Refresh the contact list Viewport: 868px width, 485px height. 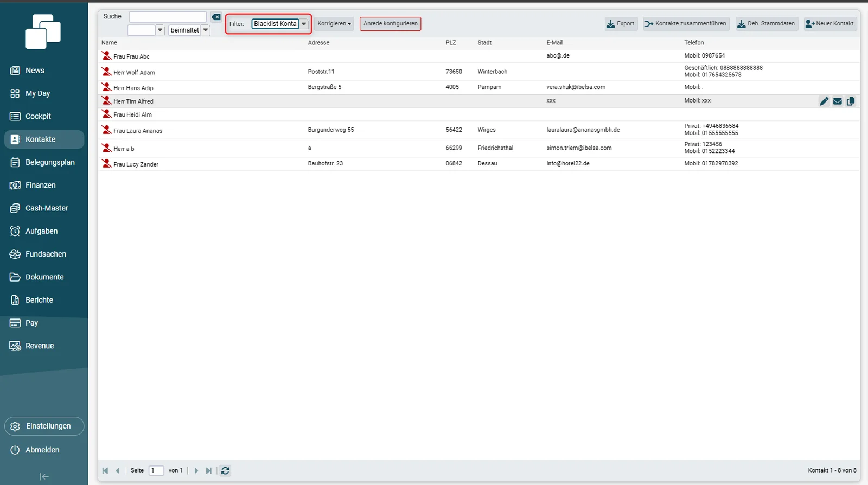[225, 471]
